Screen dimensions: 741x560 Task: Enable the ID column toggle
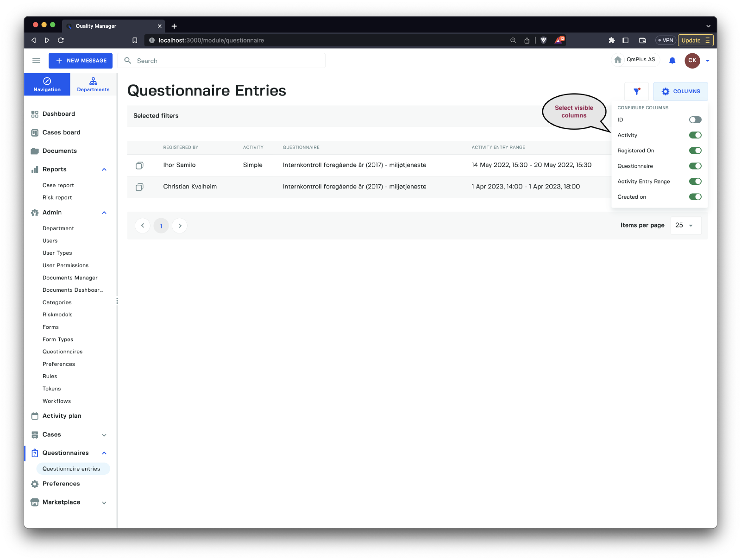point(695,120)
